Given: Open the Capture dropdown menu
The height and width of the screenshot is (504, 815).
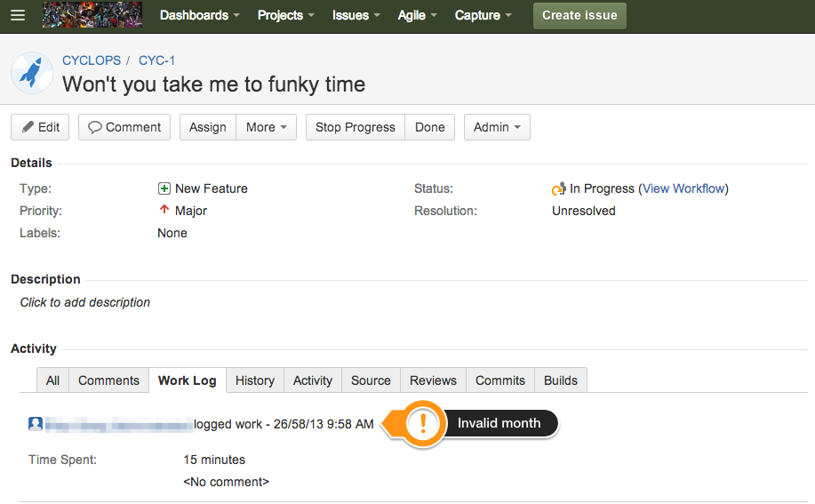Looking at the screenshot, I should tap(483, 15).
